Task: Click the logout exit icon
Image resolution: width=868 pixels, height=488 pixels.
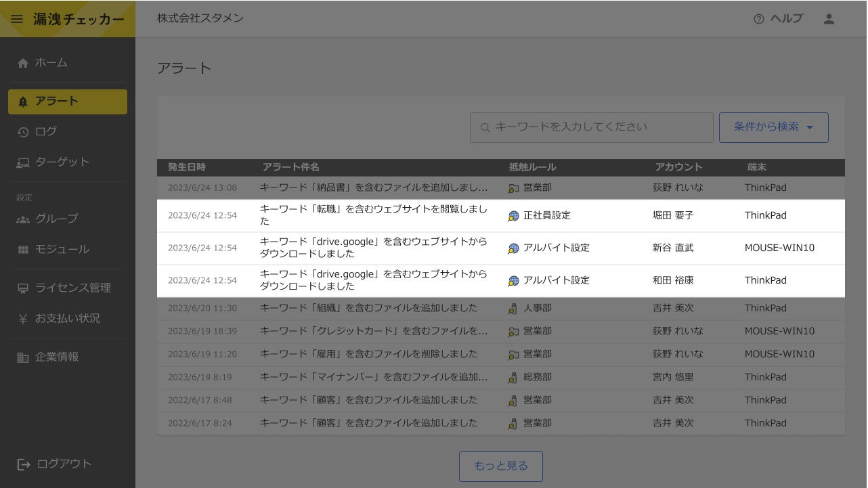Action: tap(24, 464)
